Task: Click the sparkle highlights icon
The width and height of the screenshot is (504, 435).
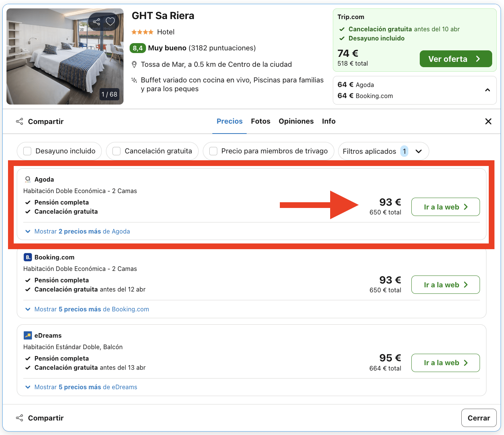Action: (134, 80)
